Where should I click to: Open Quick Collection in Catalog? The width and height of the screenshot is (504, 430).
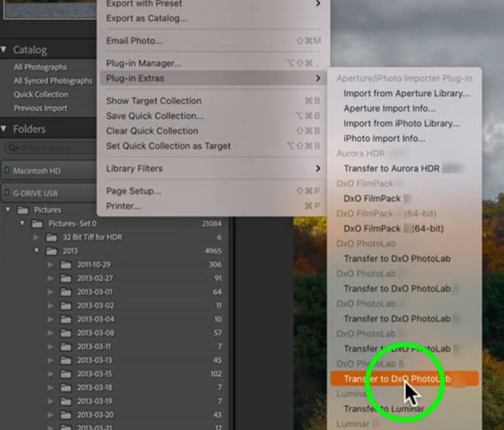(x=41, y=94)
